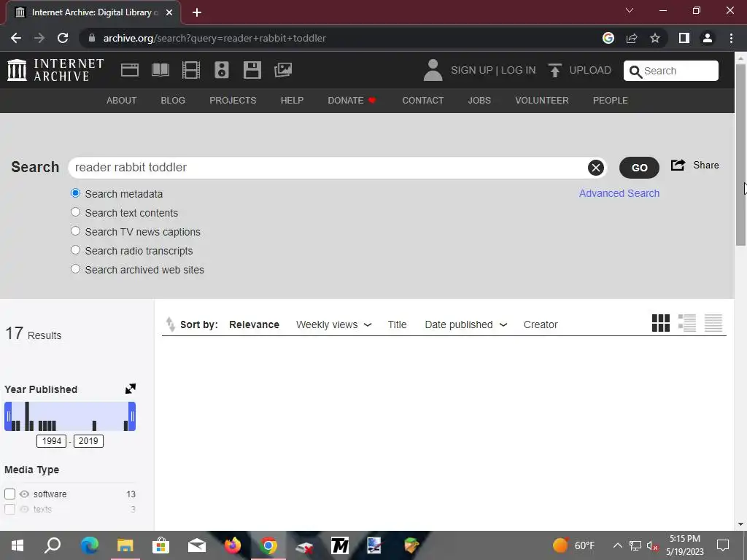Reload the page
The width and height of the screenshot is (747, 560).
coord(63,38)
